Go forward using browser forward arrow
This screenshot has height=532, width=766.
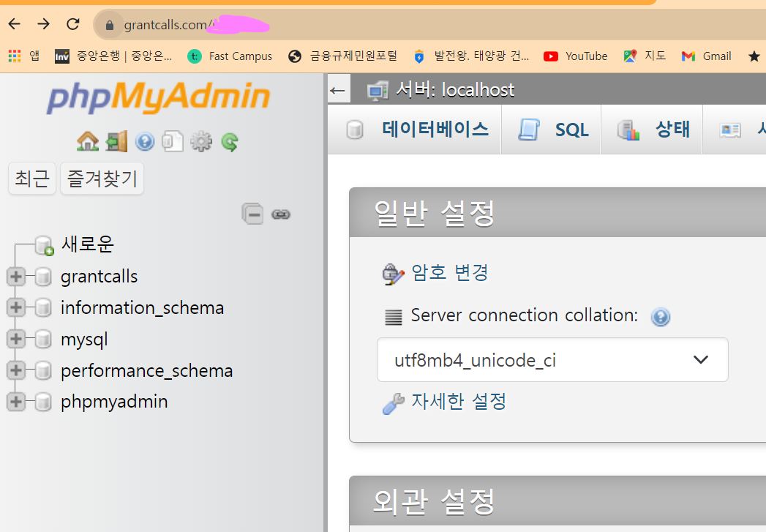43,24
